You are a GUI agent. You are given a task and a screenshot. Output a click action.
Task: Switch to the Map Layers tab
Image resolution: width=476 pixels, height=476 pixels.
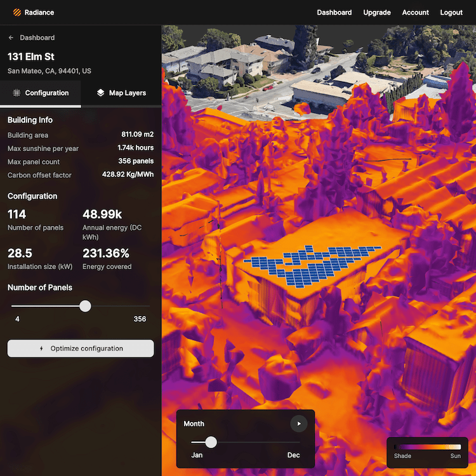(121, 93)
